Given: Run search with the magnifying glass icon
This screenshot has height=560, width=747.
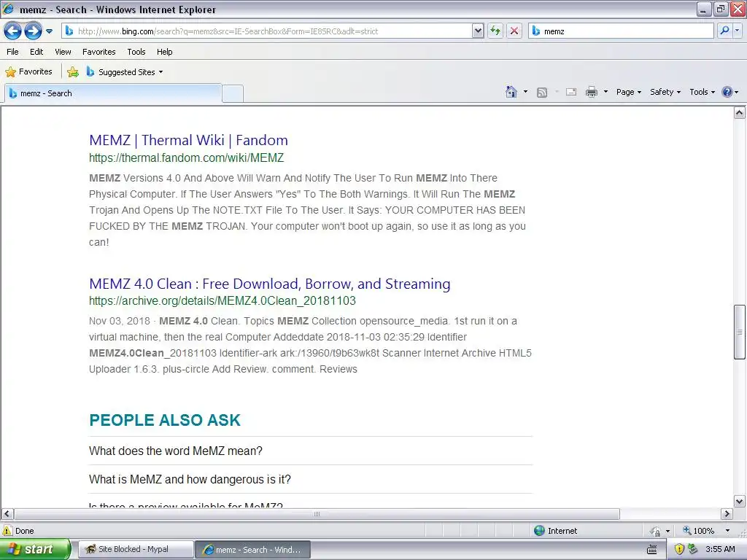Looking at the screenshot, I should tap(724, 31).
